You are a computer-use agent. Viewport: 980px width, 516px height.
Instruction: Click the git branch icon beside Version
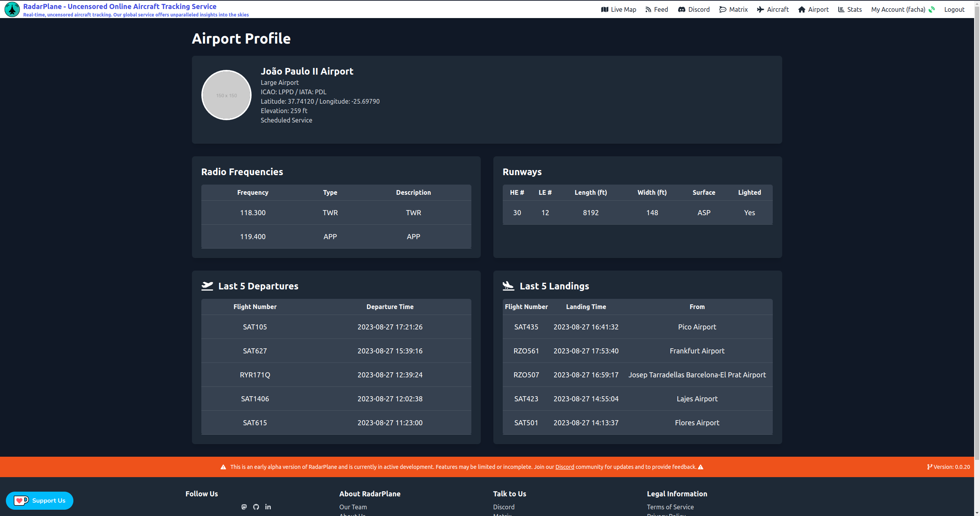click(930, 467)
